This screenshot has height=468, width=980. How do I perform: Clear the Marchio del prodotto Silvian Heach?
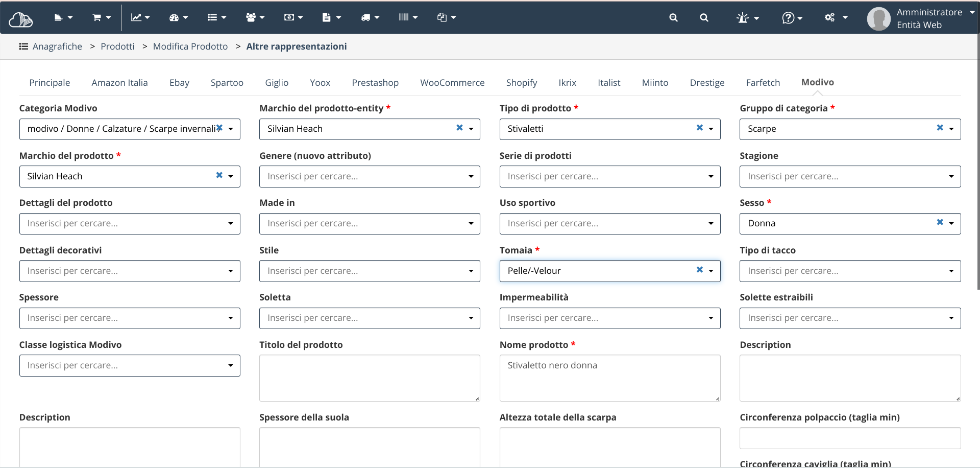219,175
